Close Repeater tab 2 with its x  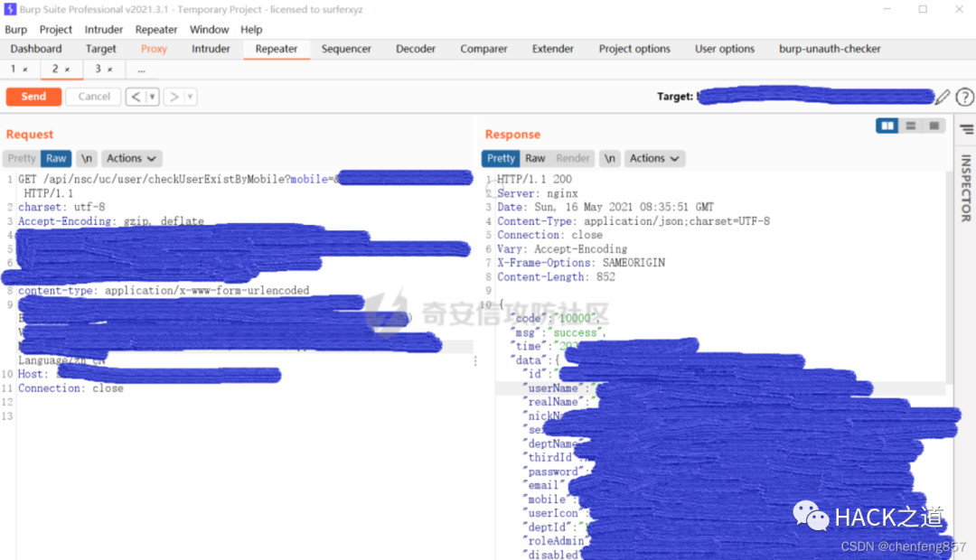[67, 70]
